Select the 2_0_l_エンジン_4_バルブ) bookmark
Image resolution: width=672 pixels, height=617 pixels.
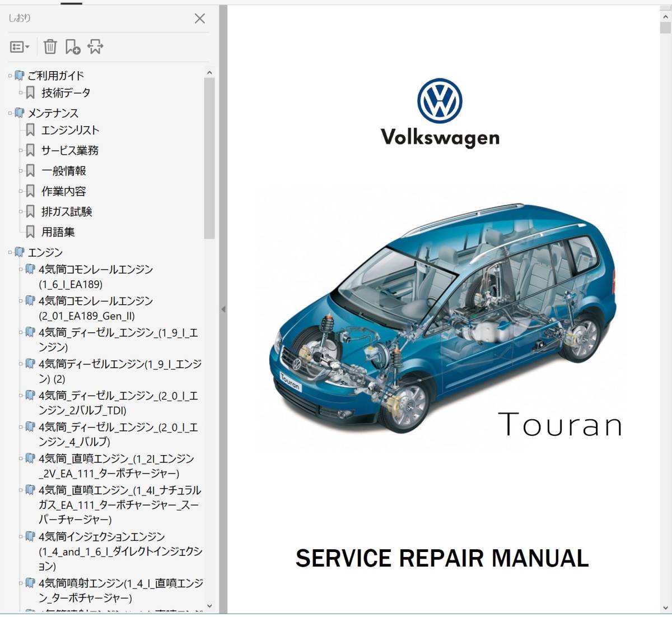pos(118,434)
